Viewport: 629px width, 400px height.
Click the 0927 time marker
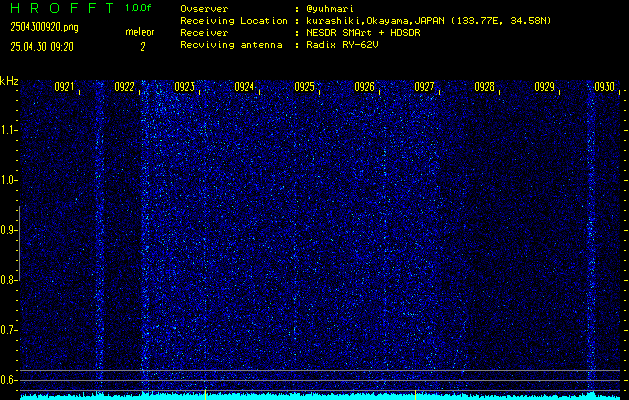(x=424, y=87)
